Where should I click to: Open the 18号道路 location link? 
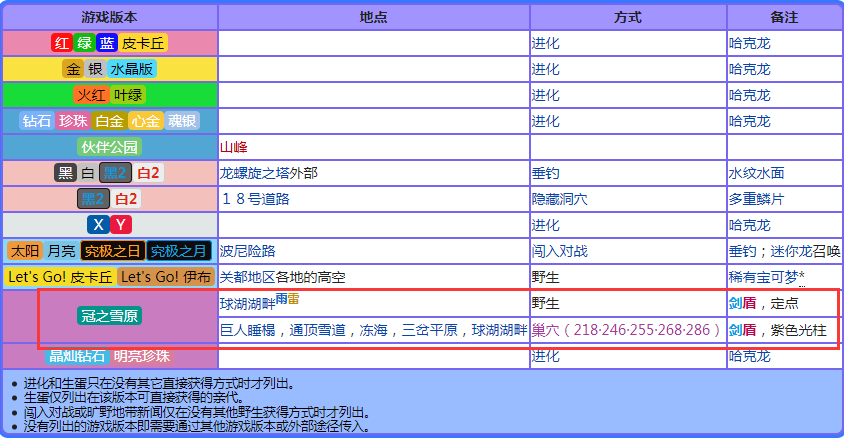click(255, 199)
